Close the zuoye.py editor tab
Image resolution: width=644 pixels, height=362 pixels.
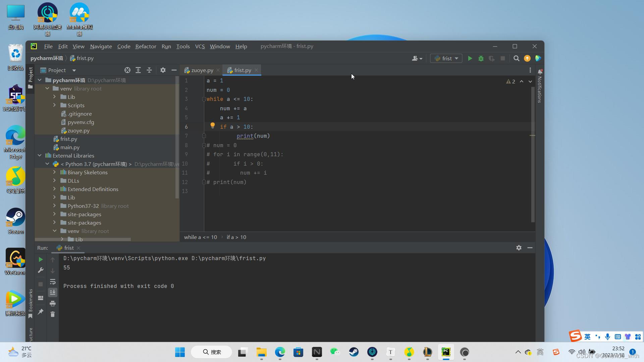click(x=218, y=70)
